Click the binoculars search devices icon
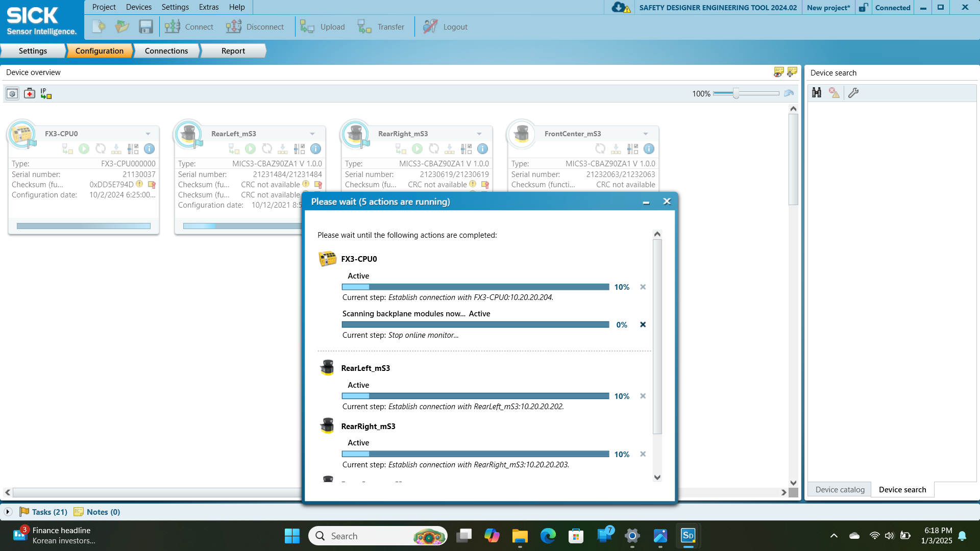 [817, 92]
